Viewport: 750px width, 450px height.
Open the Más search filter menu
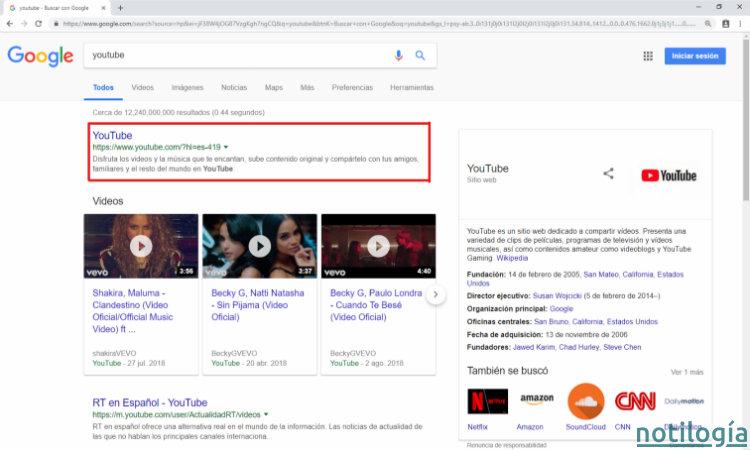pyautogui.click(x=307, y=88)
